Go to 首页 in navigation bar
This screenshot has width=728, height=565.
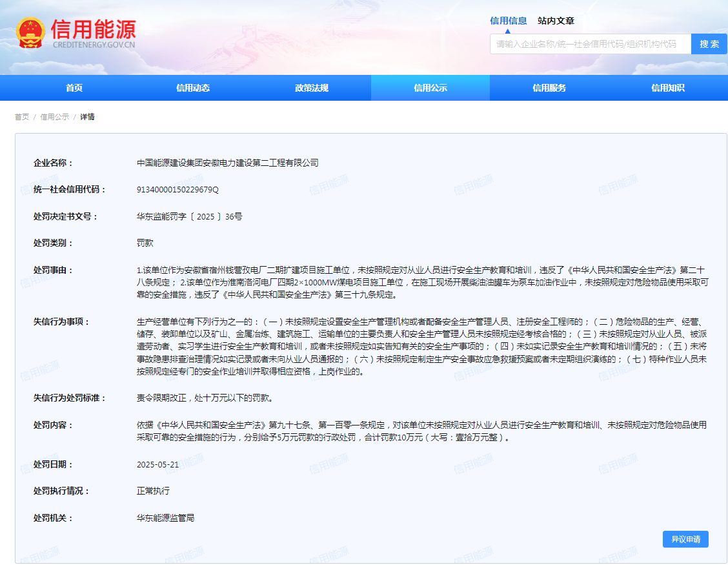click(74, 88)
